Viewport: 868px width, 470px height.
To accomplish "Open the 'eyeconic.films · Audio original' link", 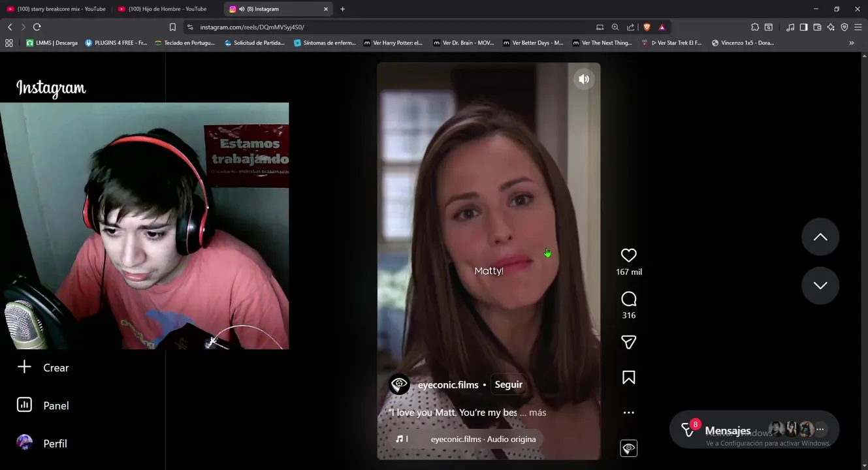I will 483,439.
